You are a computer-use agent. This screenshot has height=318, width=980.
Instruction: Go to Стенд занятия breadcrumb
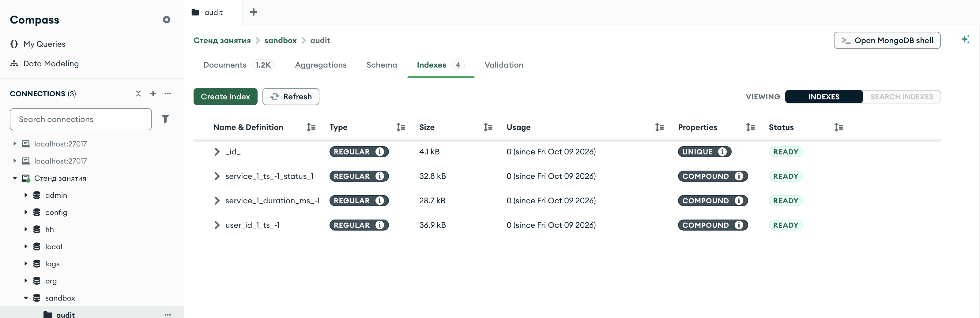(222, 41)
